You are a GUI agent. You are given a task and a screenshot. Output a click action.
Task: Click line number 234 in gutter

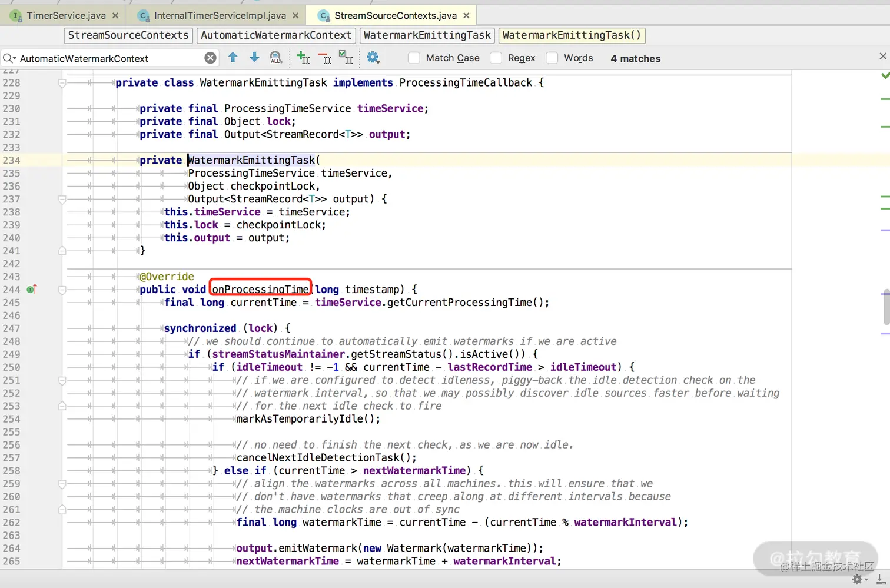[x=12, y=160]
